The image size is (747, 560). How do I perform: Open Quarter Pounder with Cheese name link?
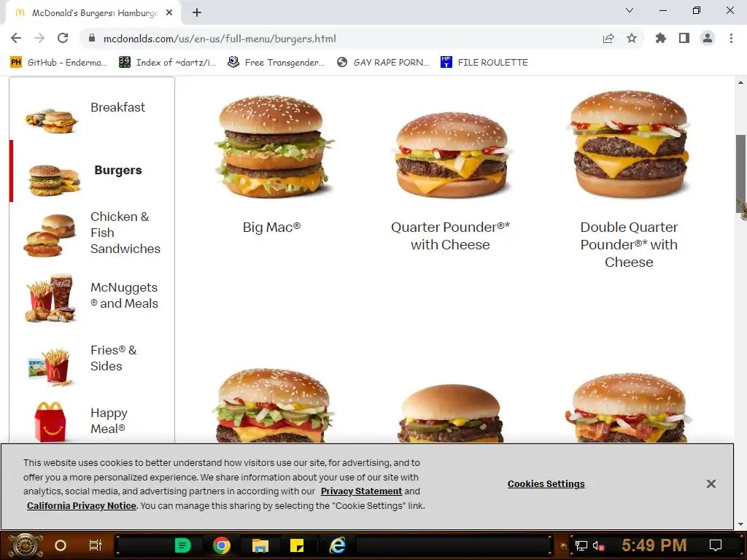[x=450, y=236]
